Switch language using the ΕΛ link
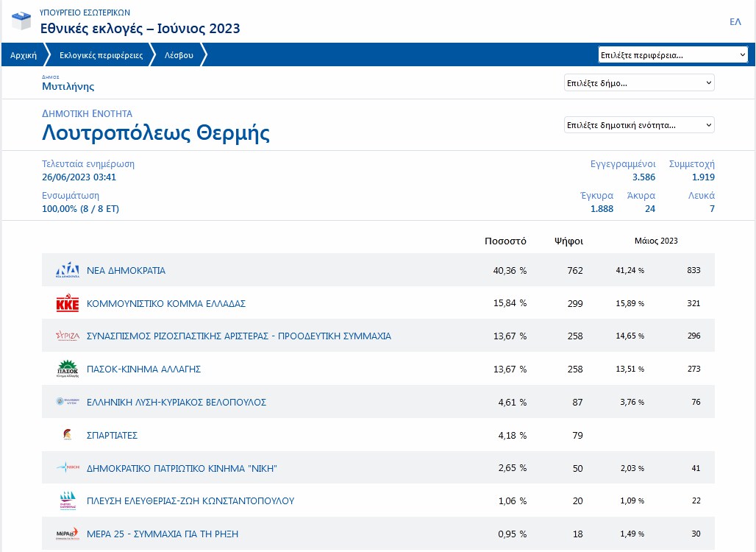The width and height of the screenshot is (756, 552). 735,22
